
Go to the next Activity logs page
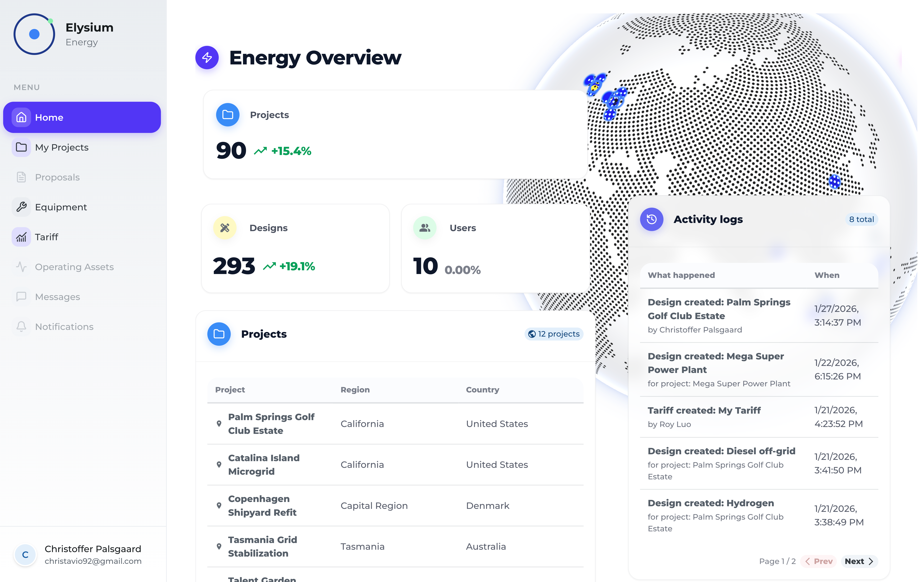(858, 561)
